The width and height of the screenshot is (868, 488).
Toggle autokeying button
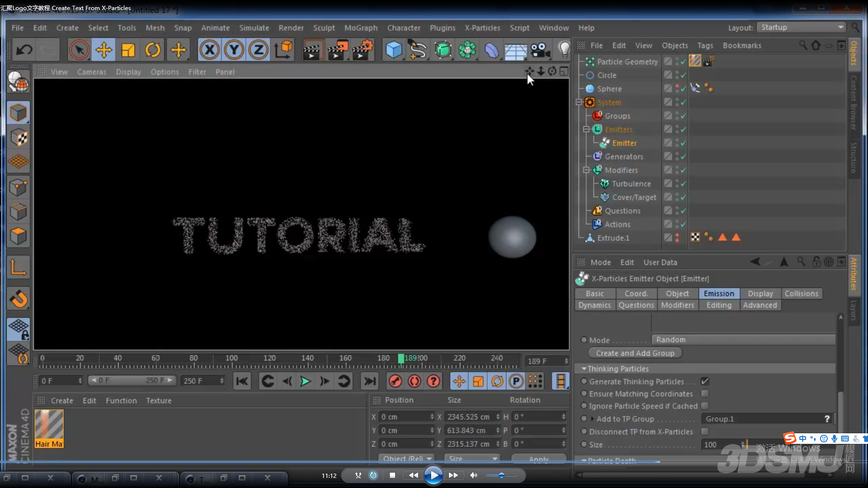point(414,381)
